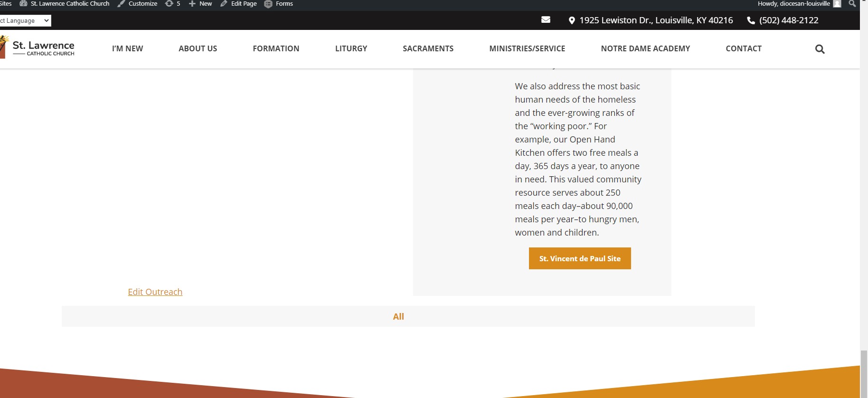
Task: Click the envelope email icon
Action: pyautogui.click(x=546, y=20)
